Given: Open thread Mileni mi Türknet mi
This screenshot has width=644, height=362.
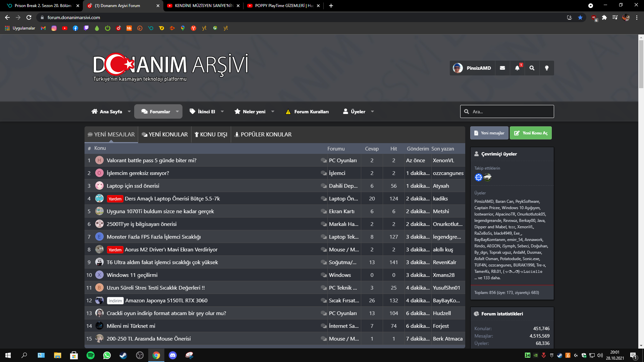Looking at the screenshot, I should click(x=131, y=326).
